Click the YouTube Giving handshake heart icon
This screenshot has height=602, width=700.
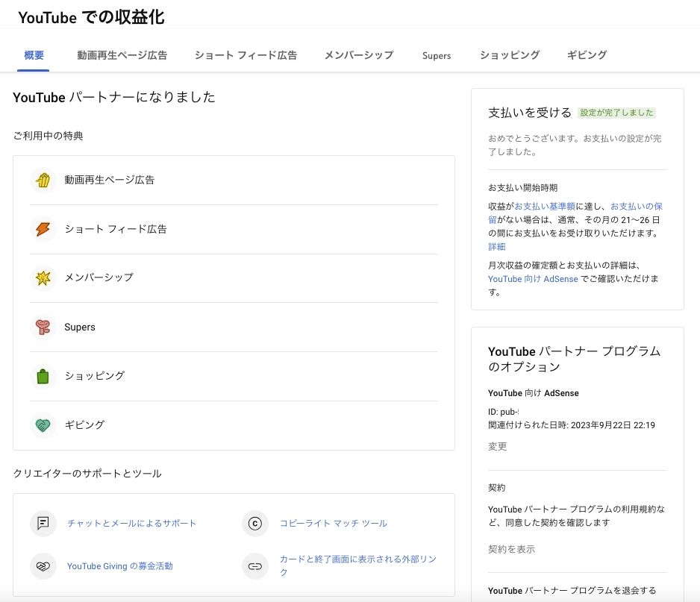click(x=43, y=566)
